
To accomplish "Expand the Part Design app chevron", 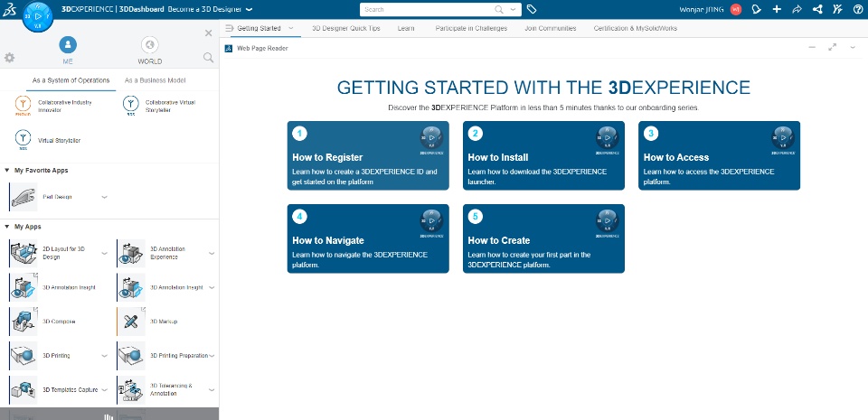I will pyautogui.click(x=104, y=197).
